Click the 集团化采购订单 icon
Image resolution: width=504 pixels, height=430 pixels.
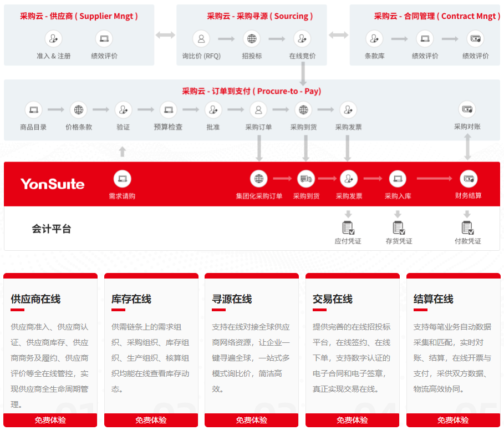coord(259,179)
